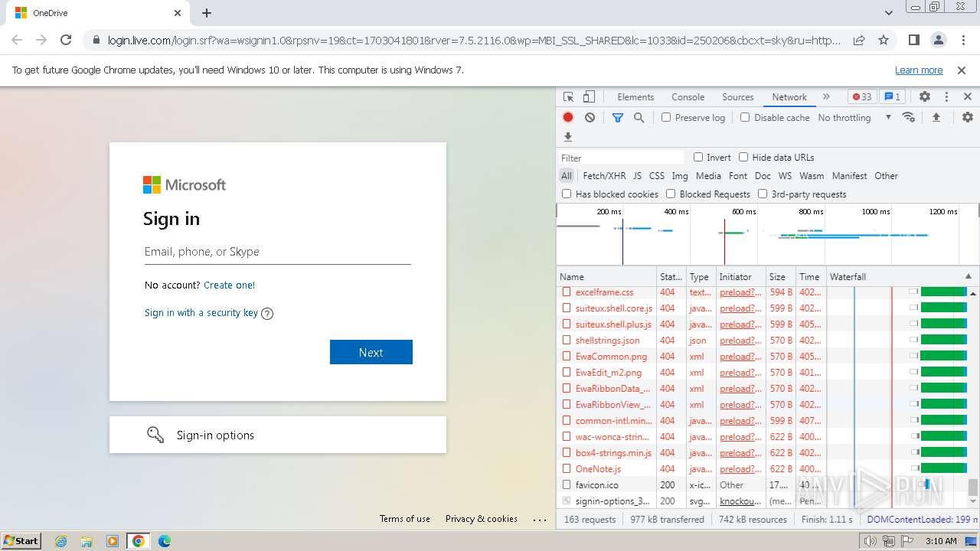The width and height of the screenshot is (980, 551).
Task: Check Hide data URLs checkbox
Action: [743, 157]
